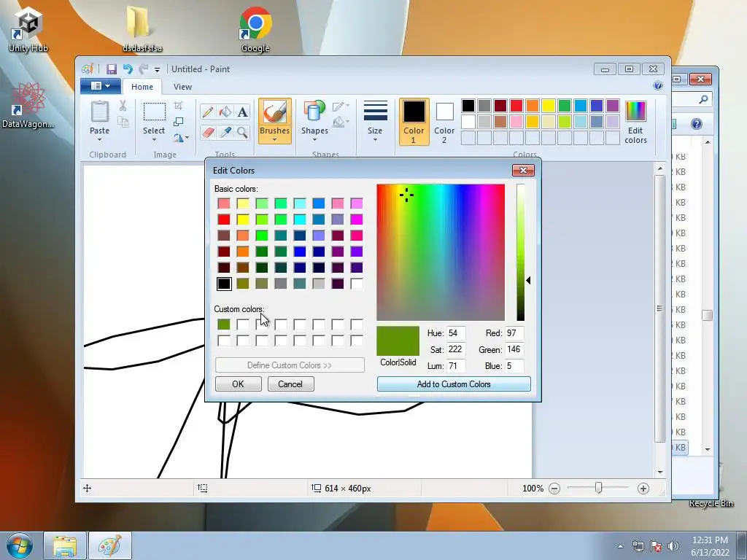Click the Save icon in quick access toolbar

coord(112,69)
